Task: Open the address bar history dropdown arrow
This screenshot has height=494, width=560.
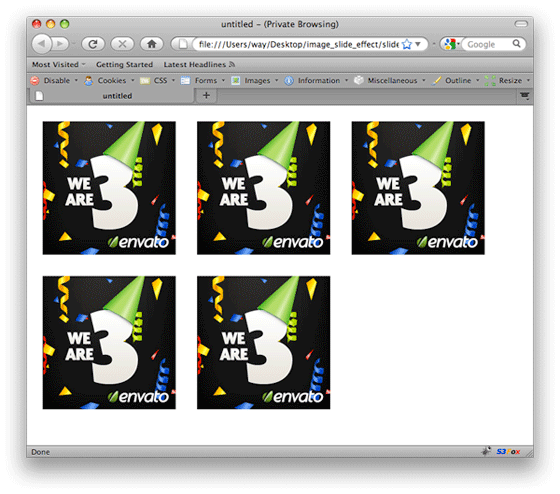Action: point(418,44)
